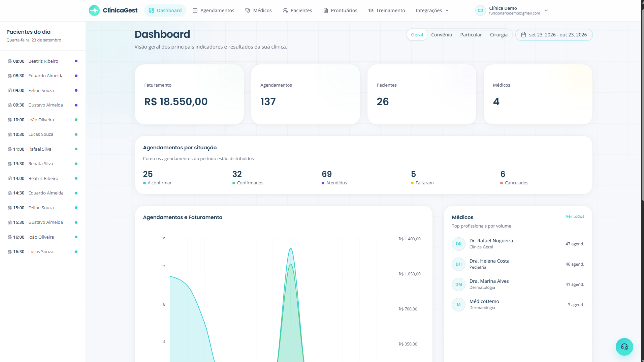Open Dra. Marina Alves's profile row
The height and width of the screenshot is (362, 644).
coord(518,284)
